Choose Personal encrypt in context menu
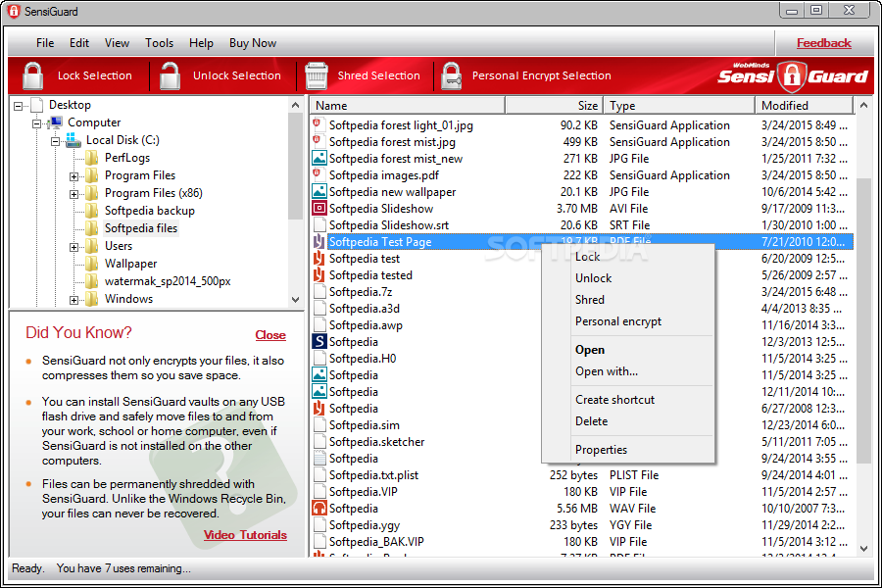882x588 pixels. tap(628, 321)
